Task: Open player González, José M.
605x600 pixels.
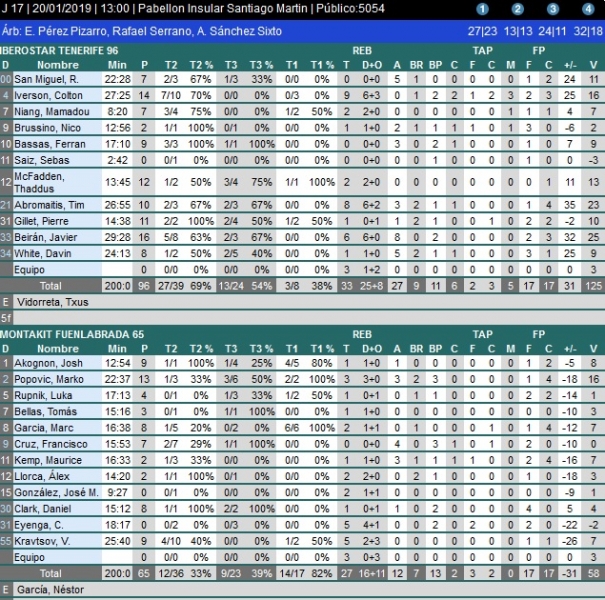Action: point(56,493)
